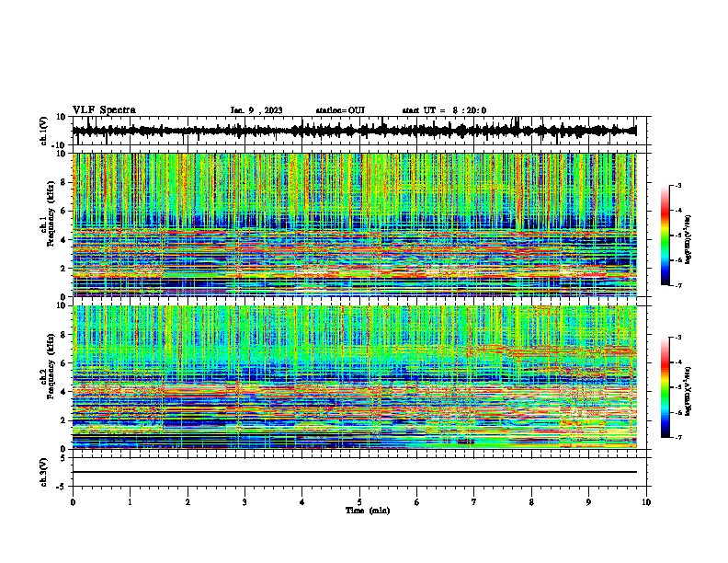Click the ch.2 spectrogram plot
Image resolution: width=728 pixels, height=563 pixels.
pos(355,377)
